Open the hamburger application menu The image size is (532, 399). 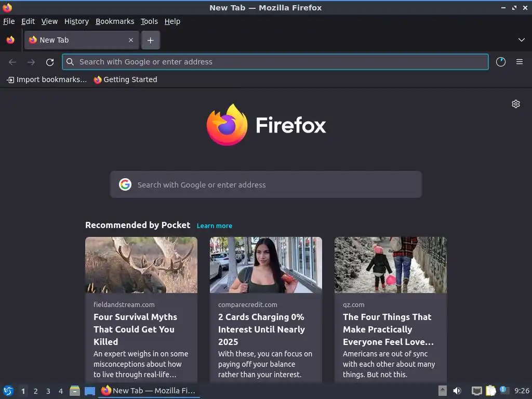[x=520, y=62]
